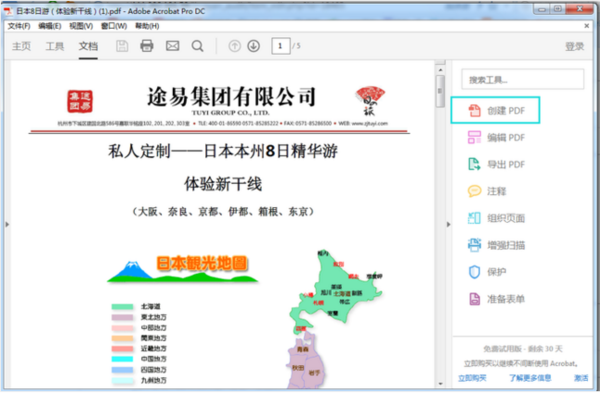The image size is (600, 393).
Task: Click the 四国地方 blue legend swatch
Action: tap(122, 370)
